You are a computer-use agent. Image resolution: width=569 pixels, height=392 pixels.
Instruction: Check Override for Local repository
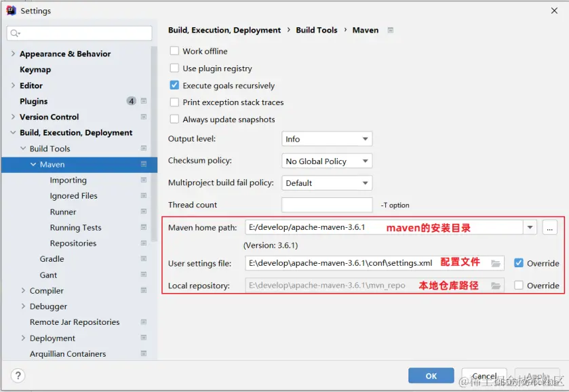[x=519, y=286]
